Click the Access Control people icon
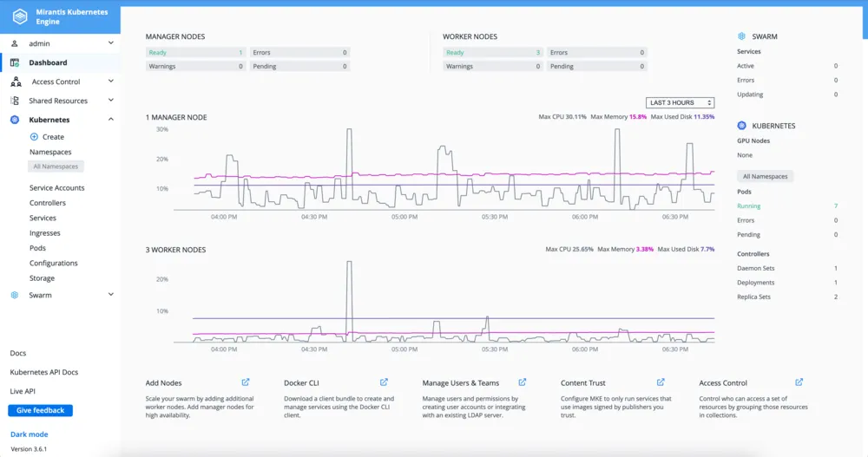Screen dimensions: 868x457 click(16, 82)
